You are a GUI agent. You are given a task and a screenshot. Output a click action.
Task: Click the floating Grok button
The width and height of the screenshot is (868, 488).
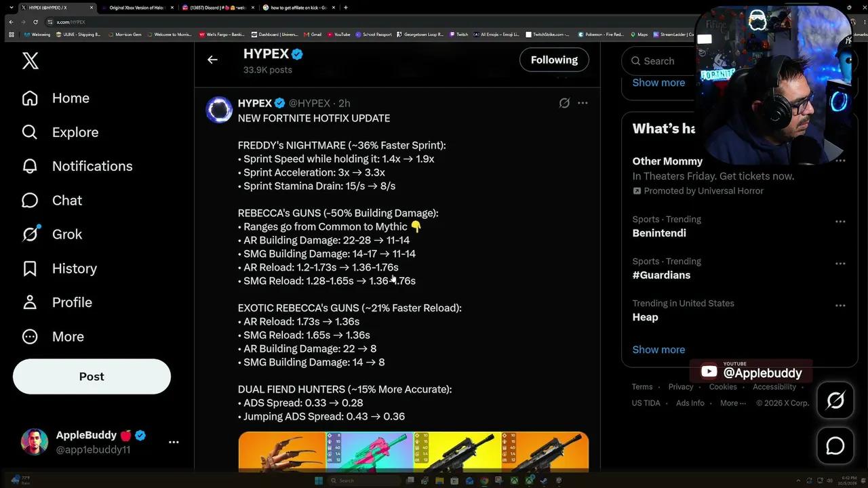point(835,401)
